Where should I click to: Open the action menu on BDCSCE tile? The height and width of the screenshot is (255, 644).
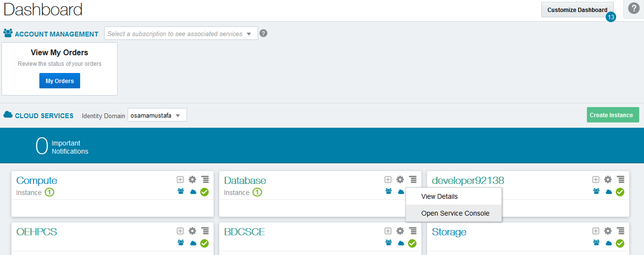[x=413, y=231]
